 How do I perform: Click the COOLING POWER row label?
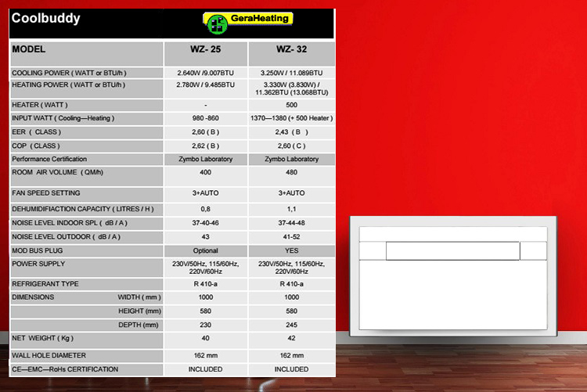pyautogui.click(x=69, y=73)
